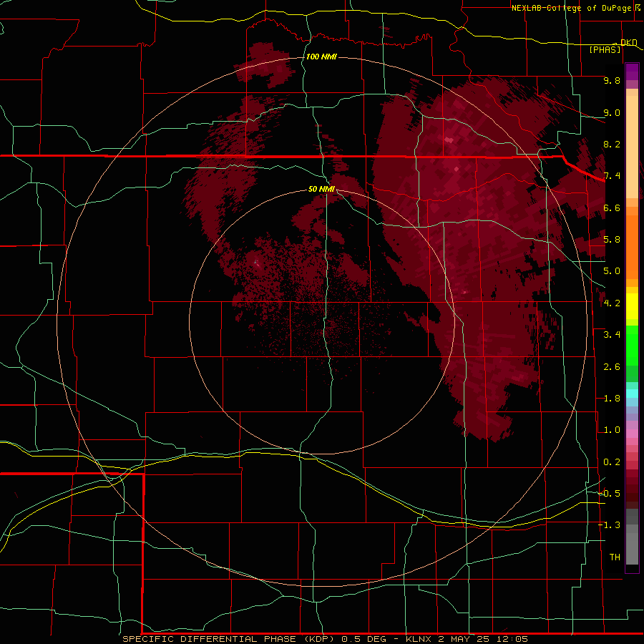The width and height of the screenshot is (644, 644).
Task: Click the 6.6 legend value
Action: tap(612, 208)
